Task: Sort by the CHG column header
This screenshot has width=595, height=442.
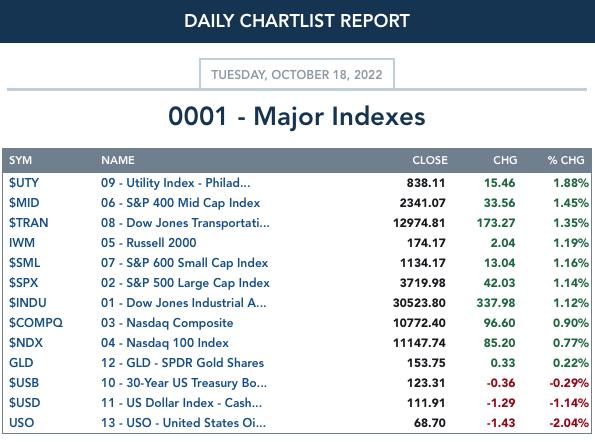Action: [505, 160]
